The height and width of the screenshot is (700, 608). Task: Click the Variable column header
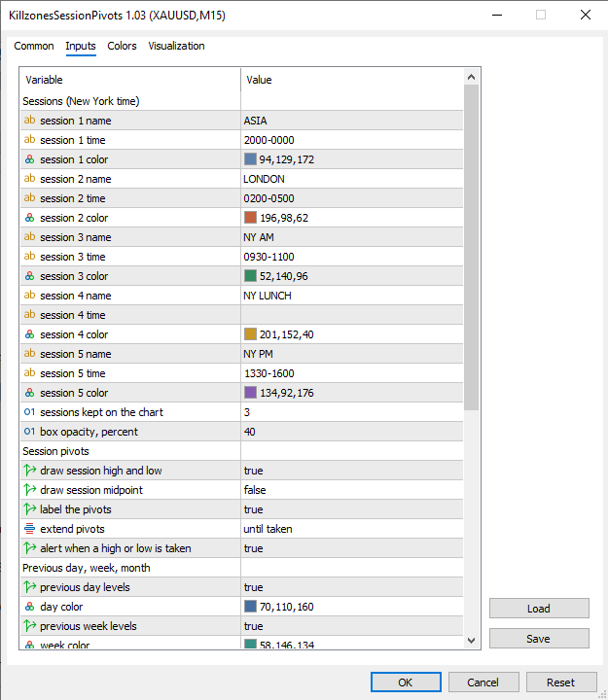130,80
